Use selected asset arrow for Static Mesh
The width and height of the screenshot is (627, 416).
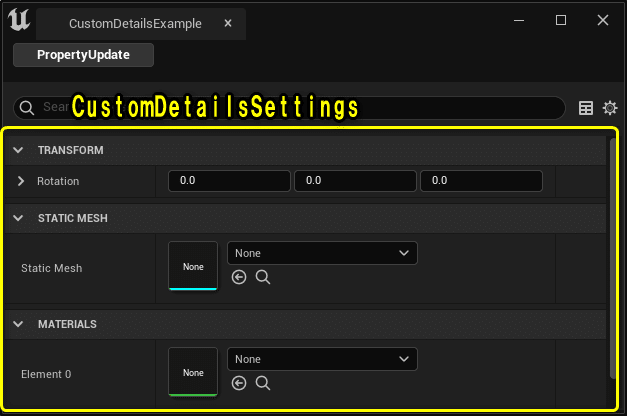(239, 277)
